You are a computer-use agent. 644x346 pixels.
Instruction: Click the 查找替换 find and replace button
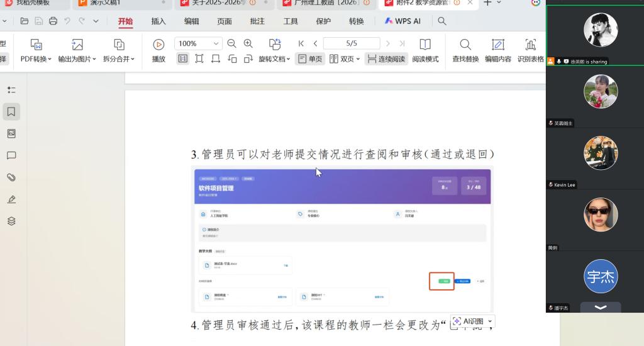[x=465, y=50]
